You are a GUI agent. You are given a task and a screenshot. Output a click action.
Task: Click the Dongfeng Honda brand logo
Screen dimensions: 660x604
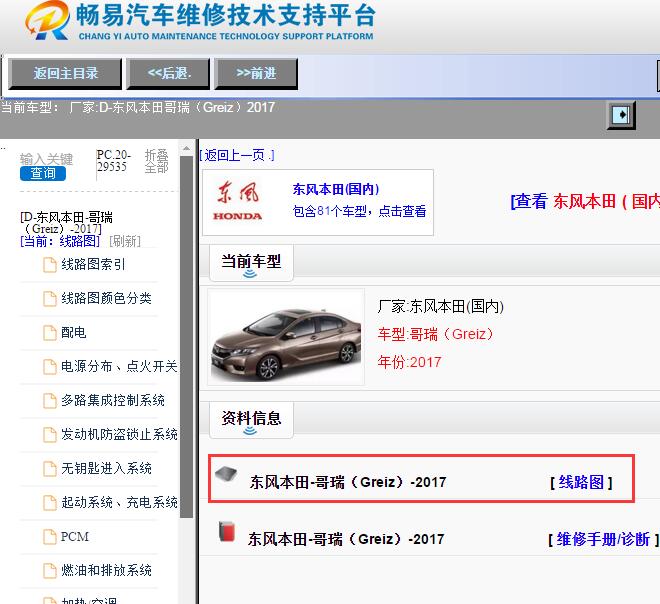coord(238,201)
